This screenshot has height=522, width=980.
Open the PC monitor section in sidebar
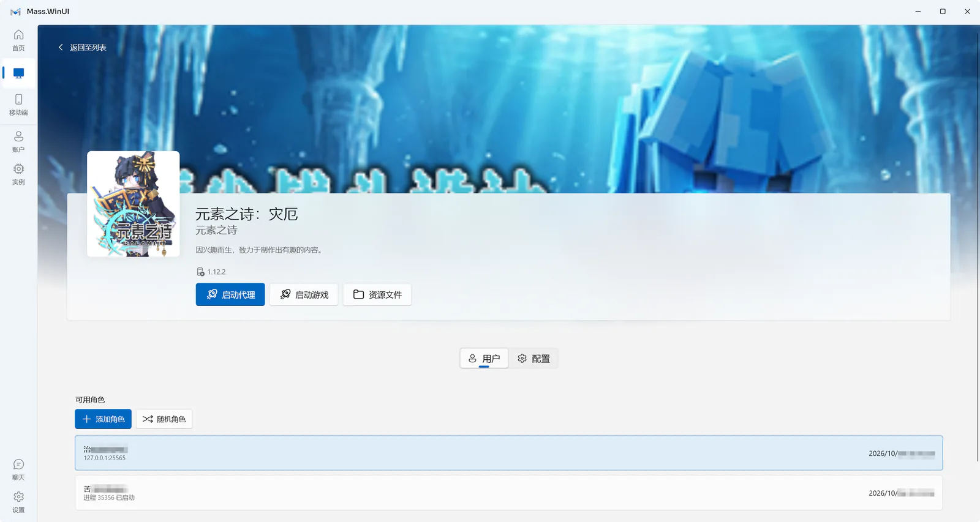[18, 73]
